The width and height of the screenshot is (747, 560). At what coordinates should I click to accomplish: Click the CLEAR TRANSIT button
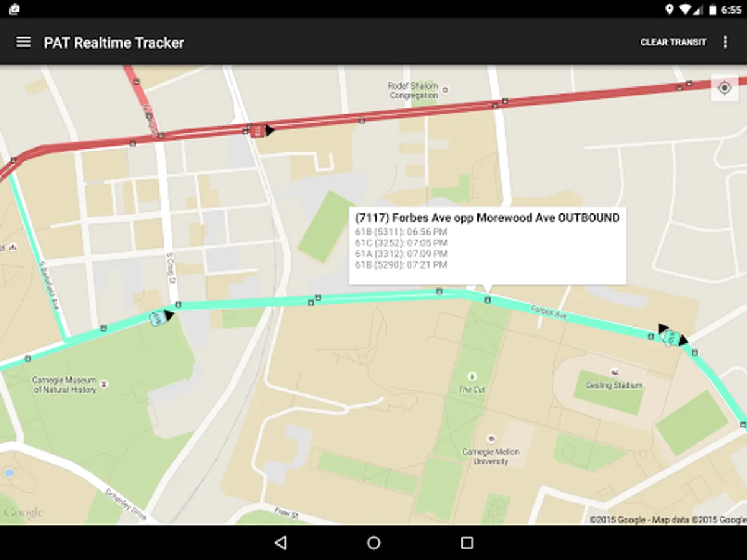(674, 42)
